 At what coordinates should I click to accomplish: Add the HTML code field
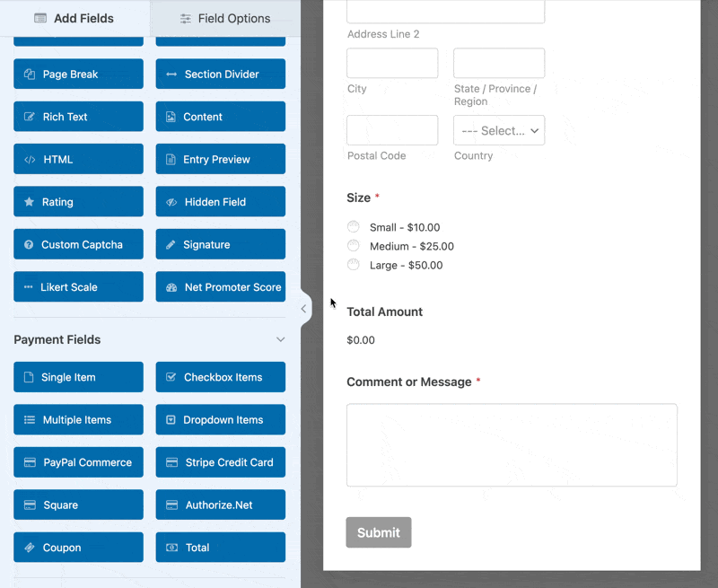pyautogui.click(x=78, y=160)
